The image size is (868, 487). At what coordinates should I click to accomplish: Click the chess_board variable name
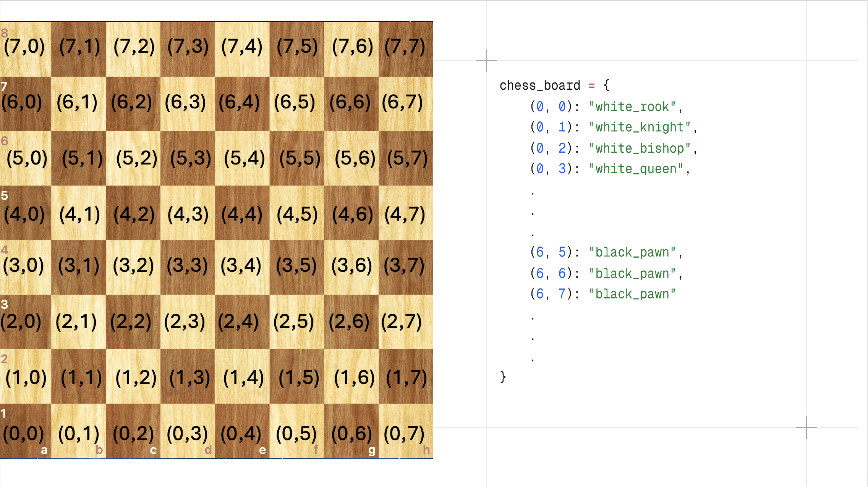point(539,85)
